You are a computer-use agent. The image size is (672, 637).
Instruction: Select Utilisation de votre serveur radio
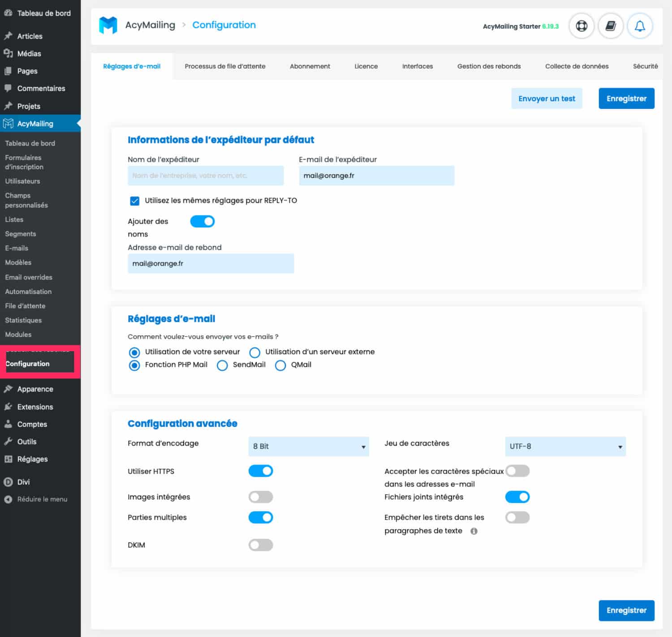pos(134,353)
